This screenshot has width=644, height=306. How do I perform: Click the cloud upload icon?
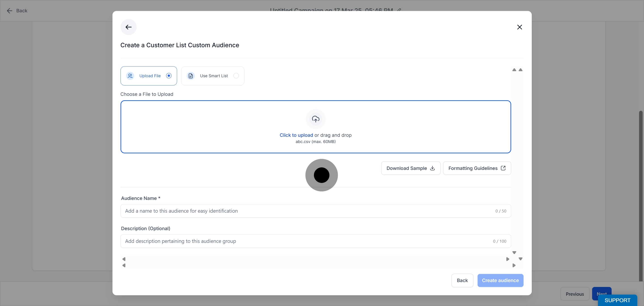[x=316, y=119]
